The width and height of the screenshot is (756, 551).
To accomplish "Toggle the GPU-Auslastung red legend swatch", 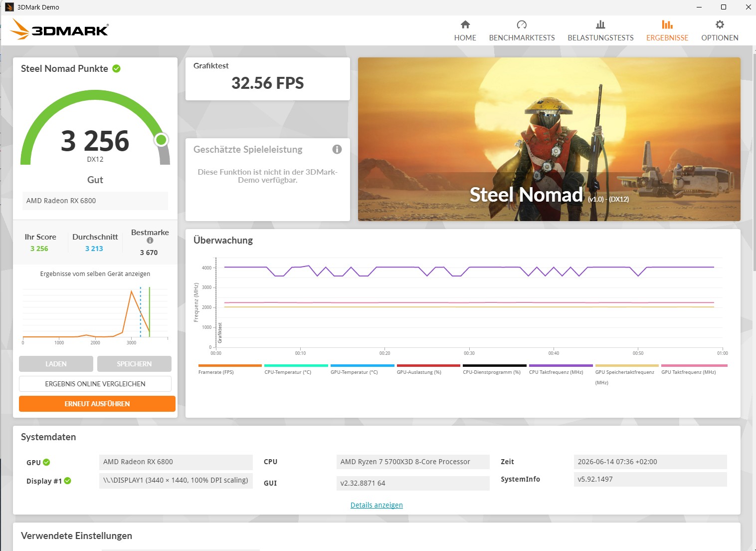I will (428, 365).
